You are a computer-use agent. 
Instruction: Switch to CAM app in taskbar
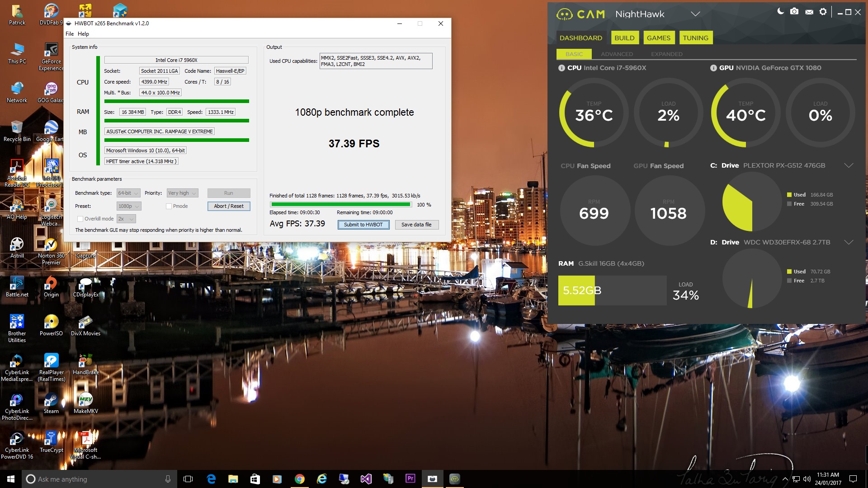455,479
